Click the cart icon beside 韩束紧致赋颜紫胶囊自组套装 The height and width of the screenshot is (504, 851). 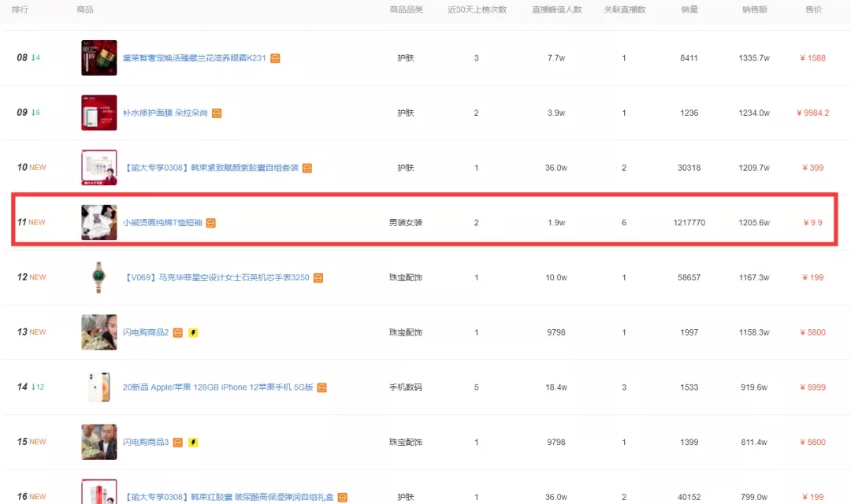[x=307, y=168]
